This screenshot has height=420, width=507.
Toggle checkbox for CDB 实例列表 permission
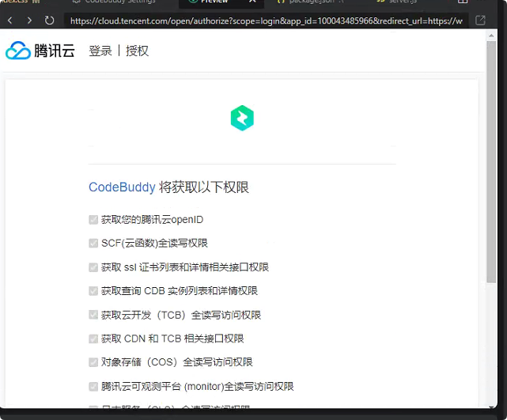(93, 291)
